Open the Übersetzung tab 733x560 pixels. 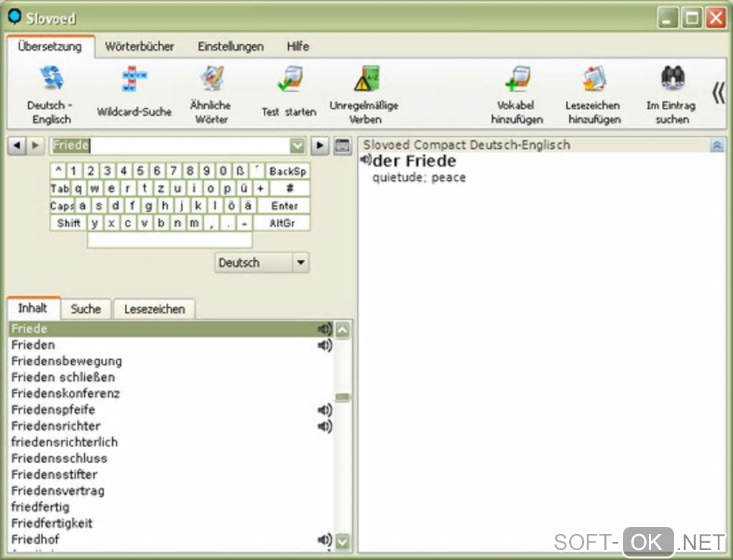click(x=50, y=46)
